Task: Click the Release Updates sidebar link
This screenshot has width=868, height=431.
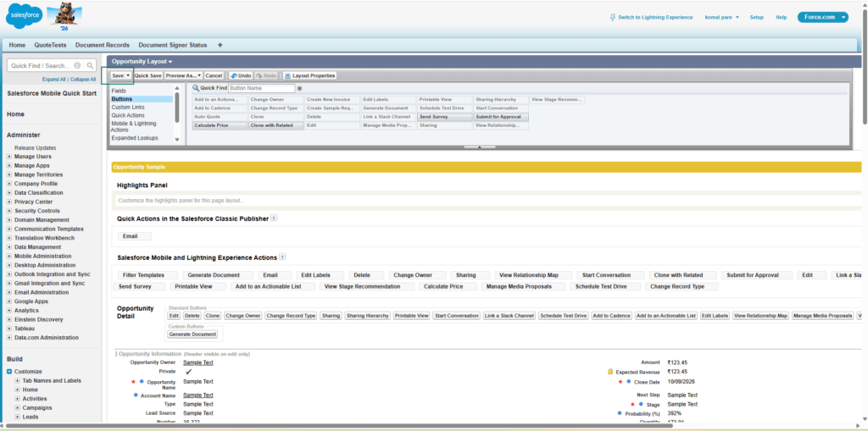Action: (x=35, y=147)
